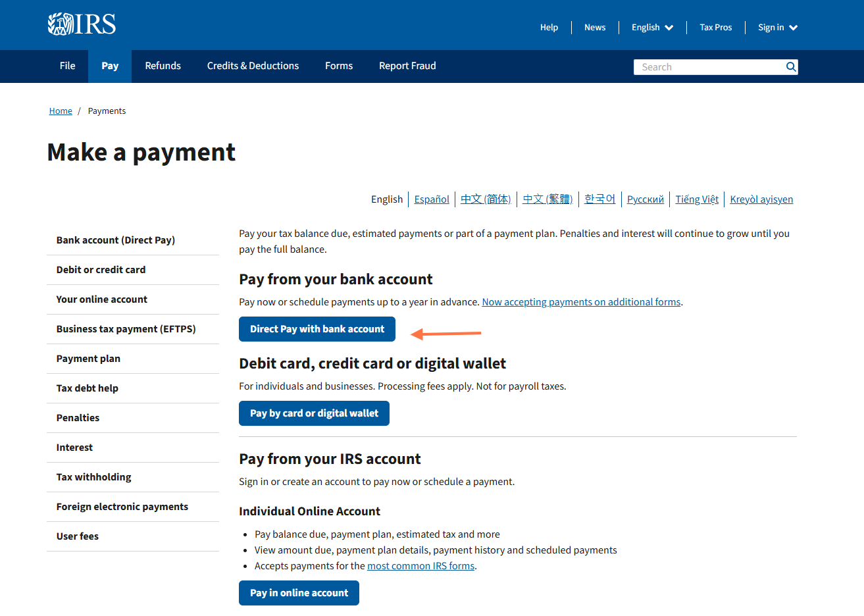Open Your online account sidebar link
The width and height of the screenshot is (864, 616).
pos(133,299)
